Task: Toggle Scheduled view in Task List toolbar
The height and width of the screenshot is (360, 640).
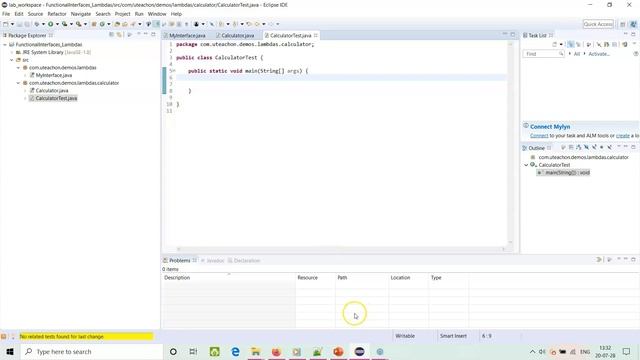Action: coord(578,44)
